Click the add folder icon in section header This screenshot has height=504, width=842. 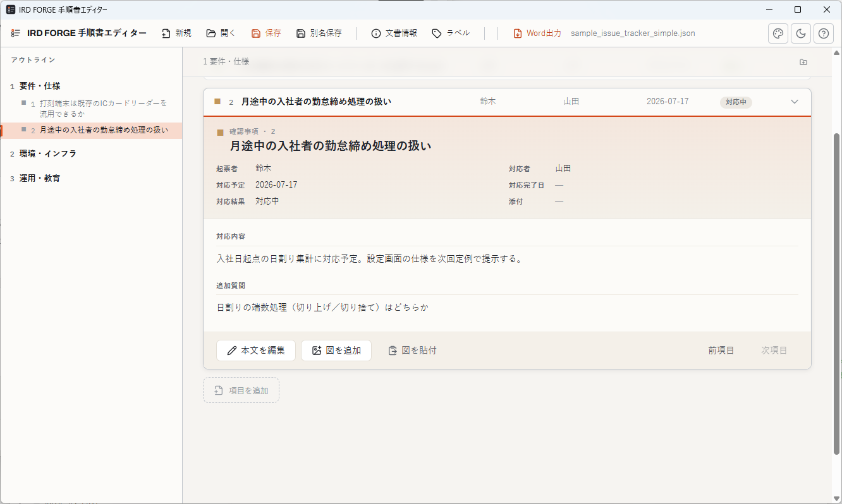coord(803,62)
